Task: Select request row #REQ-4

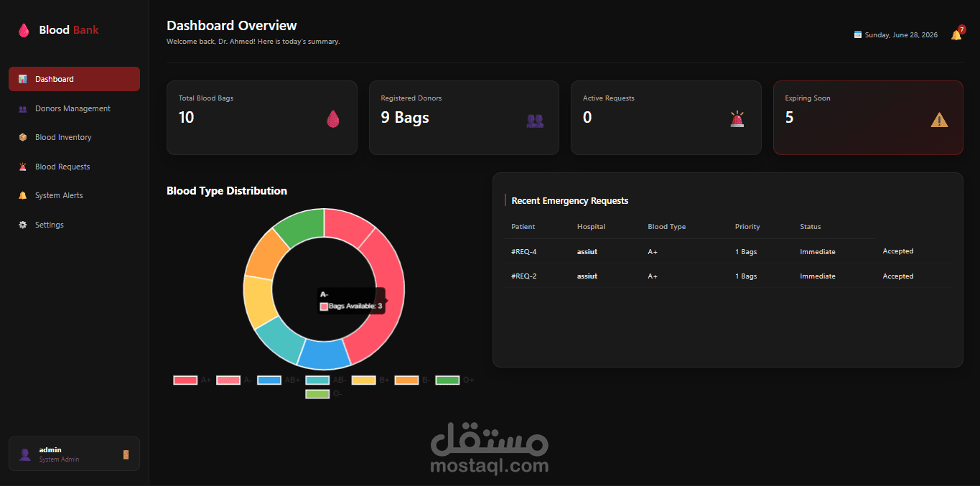Action: coord(729,251)
